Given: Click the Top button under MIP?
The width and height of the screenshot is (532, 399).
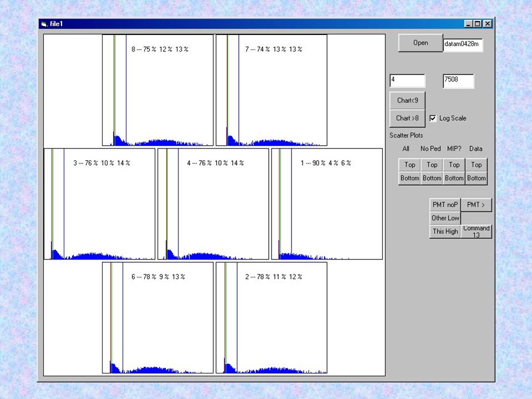Looking at the screenshot, I should click(454, 165).
